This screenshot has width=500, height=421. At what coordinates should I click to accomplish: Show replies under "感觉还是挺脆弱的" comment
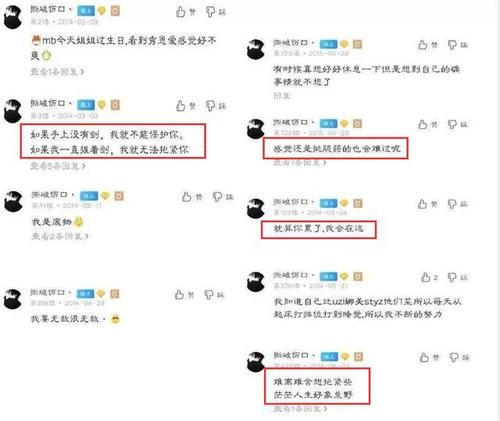pyautogui.click(x=300, y=163)
